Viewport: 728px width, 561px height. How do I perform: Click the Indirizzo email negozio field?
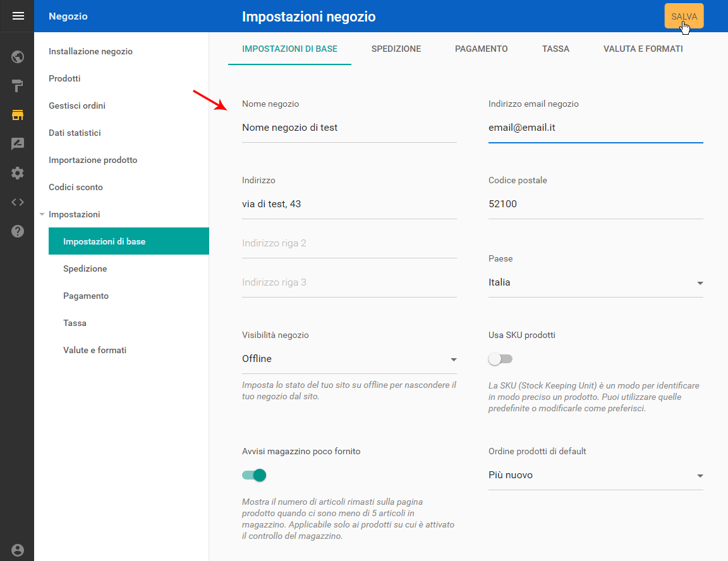pyautogui.click(x=596, y=128)
